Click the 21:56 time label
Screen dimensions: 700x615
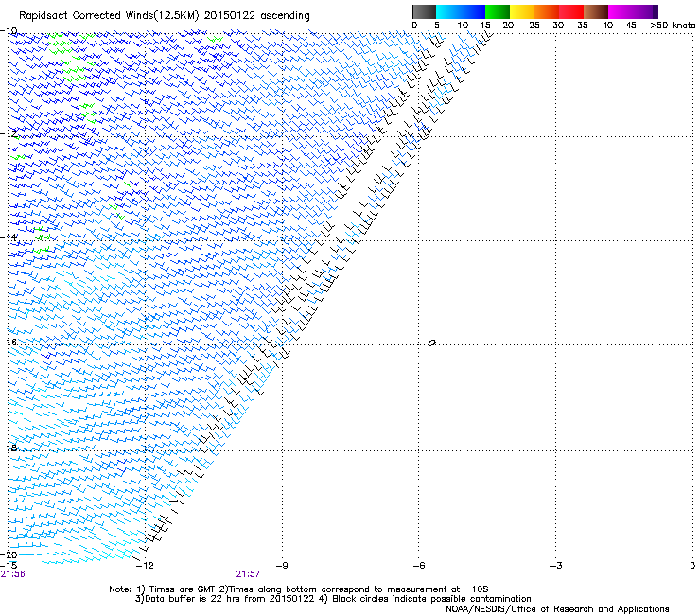click(13, 574)
